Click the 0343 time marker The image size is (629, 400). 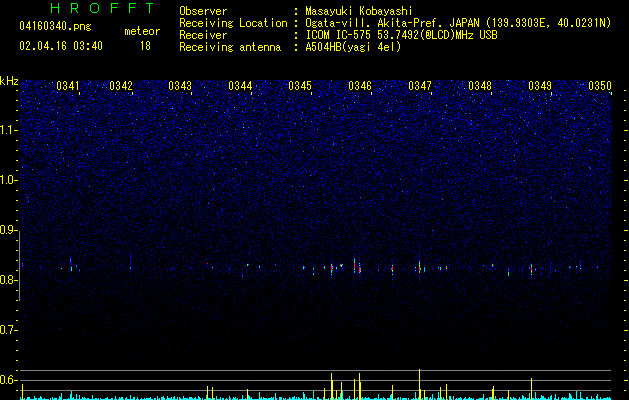pos(180,86)
